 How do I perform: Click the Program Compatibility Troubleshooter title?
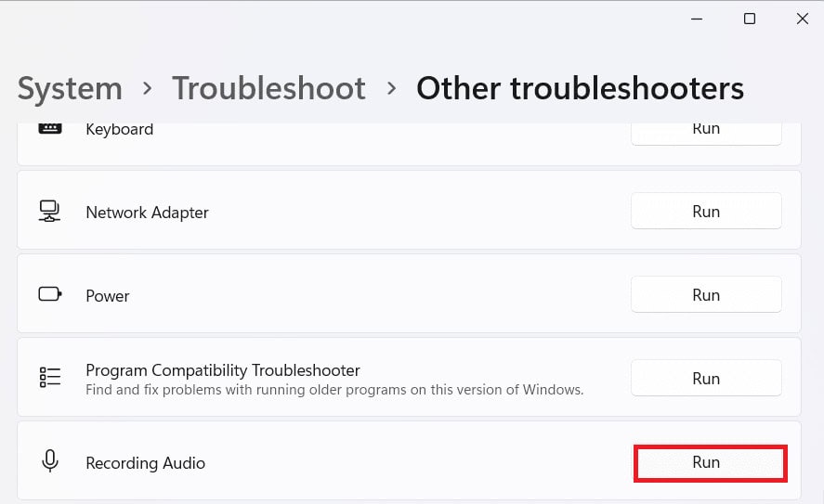(222, 369)
